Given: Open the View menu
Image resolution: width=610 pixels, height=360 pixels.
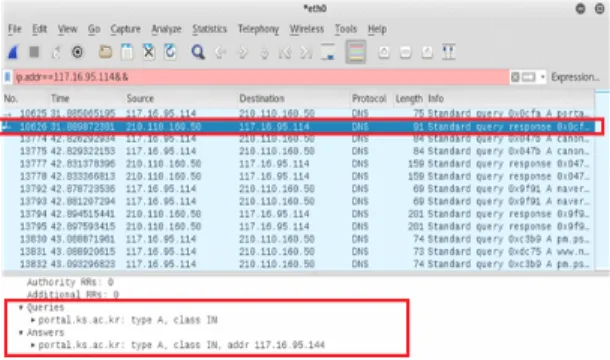Looking at the screenshot, I should 67,29.
